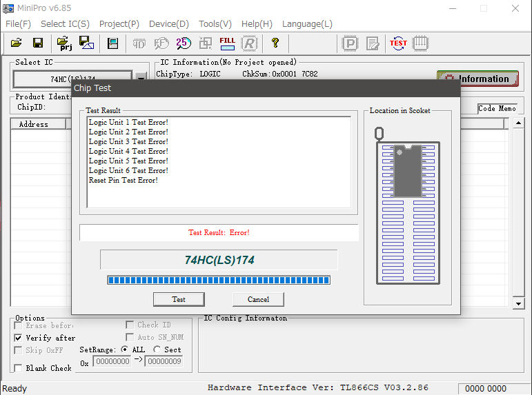Image resolution: width=532 pixels, height=395 pixels.
Task: Open the Device(D) menu
Action: click(x=169, y=23)
